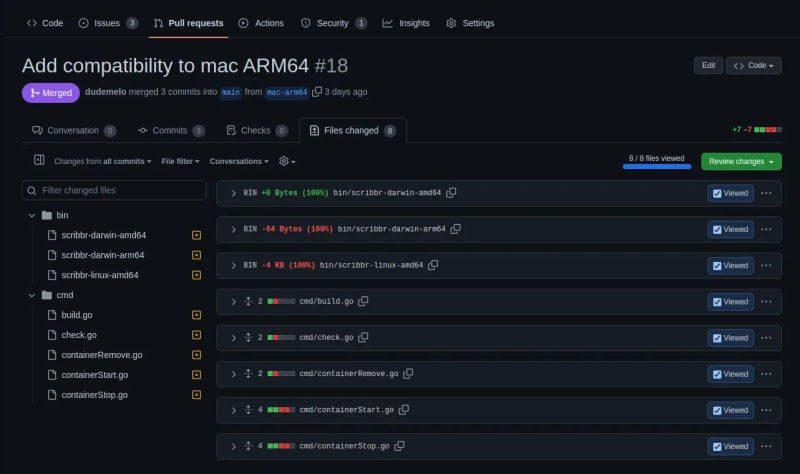800x474 pixels.
Task: Click the Review changes button
Action: (x=741, y=161)
